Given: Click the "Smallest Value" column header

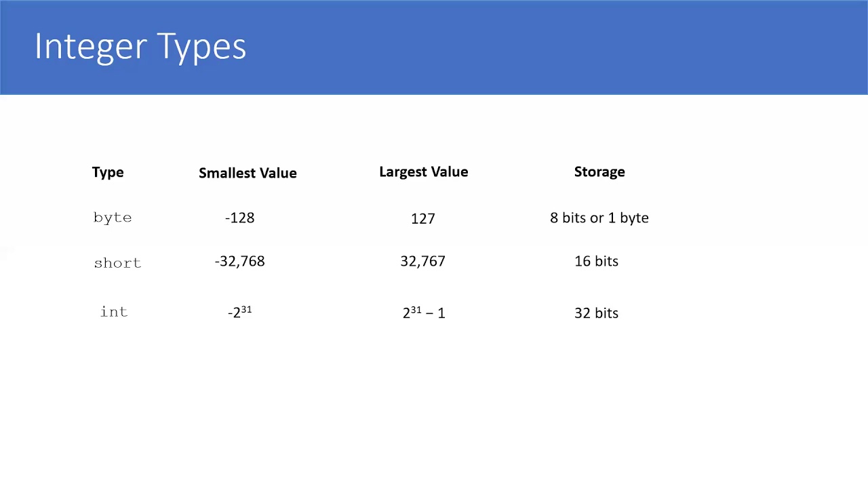Looking at the screenshot, I should (x=248, y=173).
